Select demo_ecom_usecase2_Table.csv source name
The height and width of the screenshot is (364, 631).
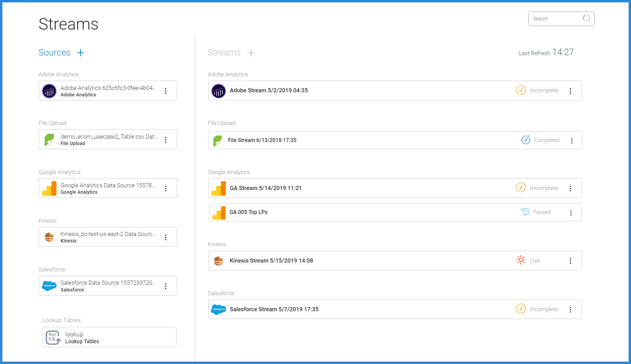point(109,137)
